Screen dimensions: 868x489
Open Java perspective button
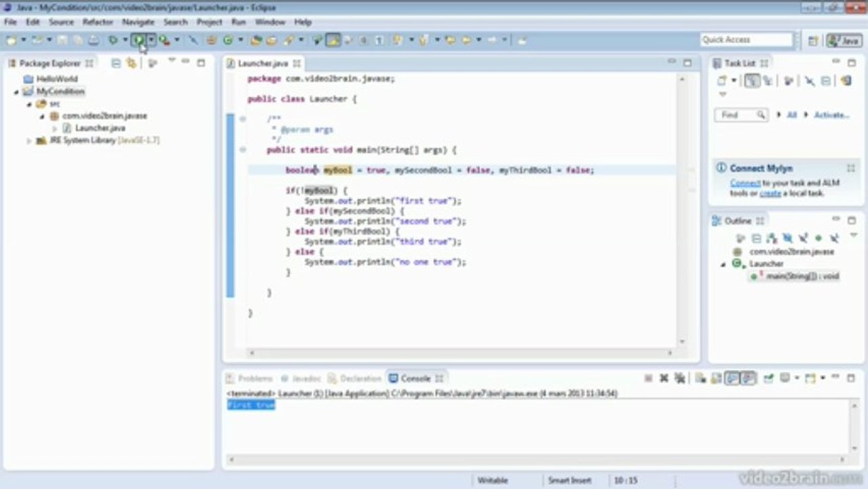pyautogui.click(x=844, y=40)
